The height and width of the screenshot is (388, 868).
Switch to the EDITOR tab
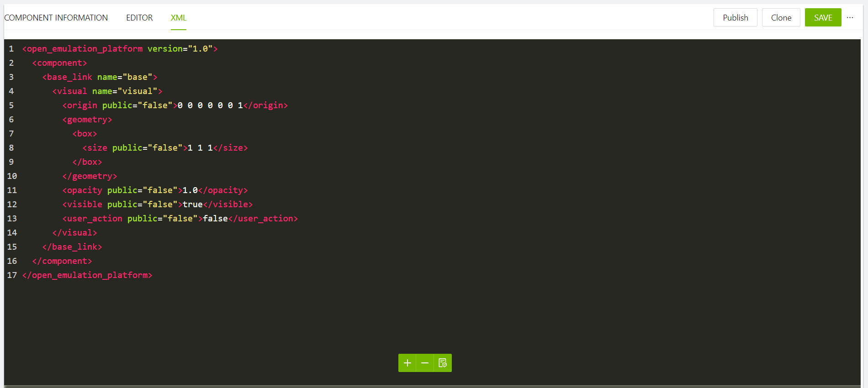(139, 17)
